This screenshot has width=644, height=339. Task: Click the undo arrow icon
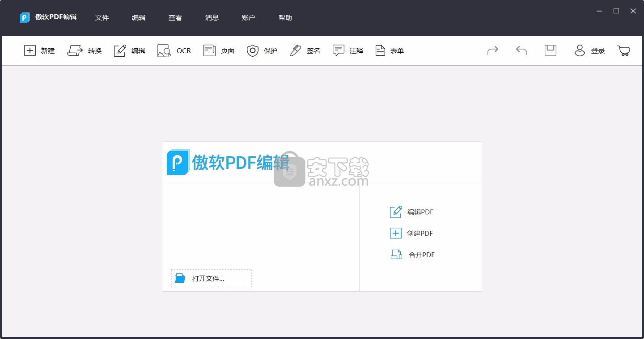tap(521, 50)
